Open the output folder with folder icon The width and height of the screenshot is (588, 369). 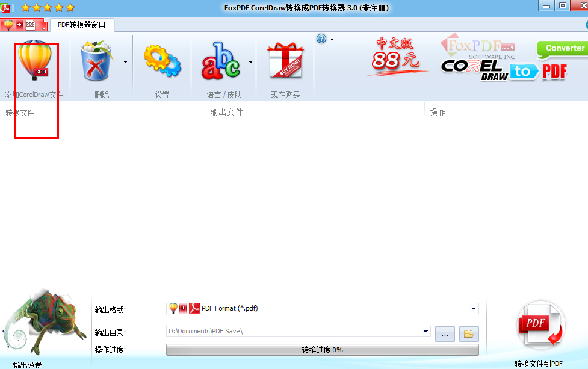pos(469,333)
